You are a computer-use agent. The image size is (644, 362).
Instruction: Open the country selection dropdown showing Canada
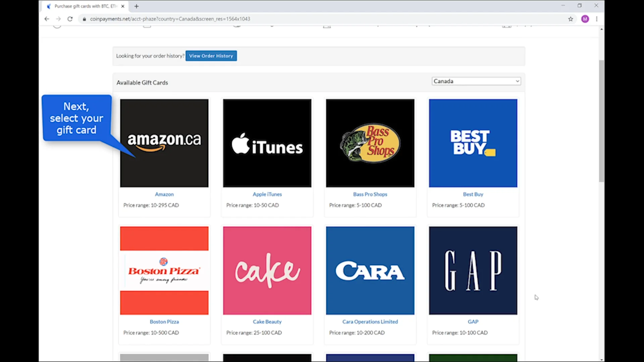click(x=476, y=81)
